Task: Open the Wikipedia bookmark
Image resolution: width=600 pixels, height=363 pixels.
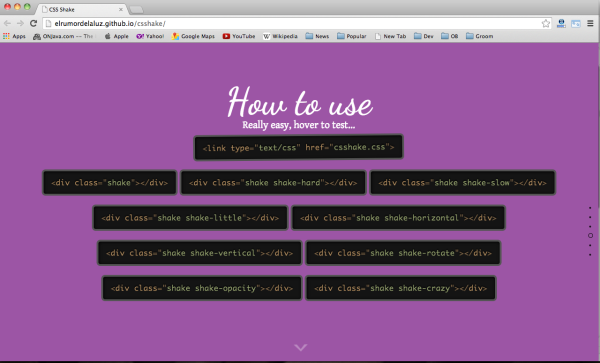Action: (x=280, y=36)
